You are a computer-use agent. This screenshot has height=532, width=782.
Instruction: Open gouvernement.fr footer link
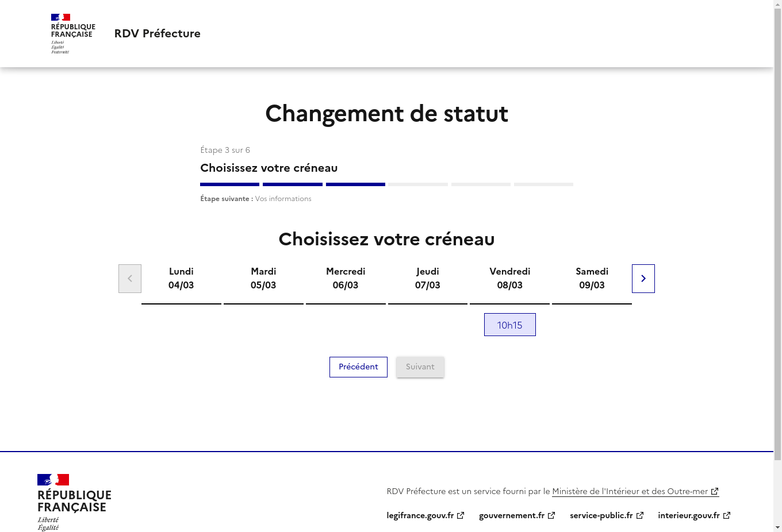(x=517, y=515)
